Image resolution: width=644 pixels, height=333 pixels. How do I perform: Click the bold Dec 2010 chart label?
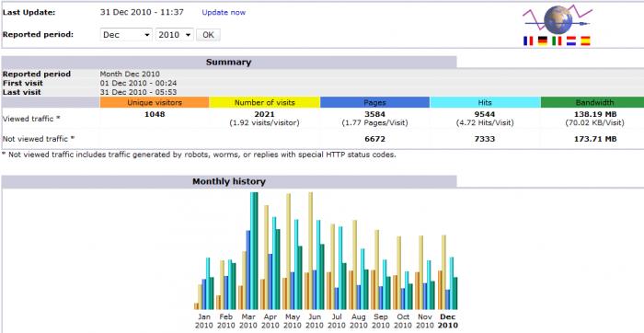[x=448, y=321]
